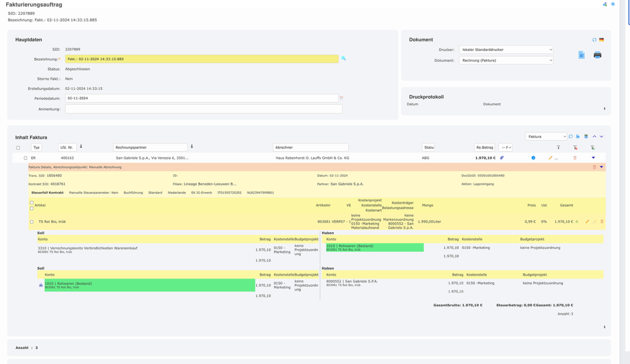Open the calendar picker for Periodedatum

[x=341, y=98]
